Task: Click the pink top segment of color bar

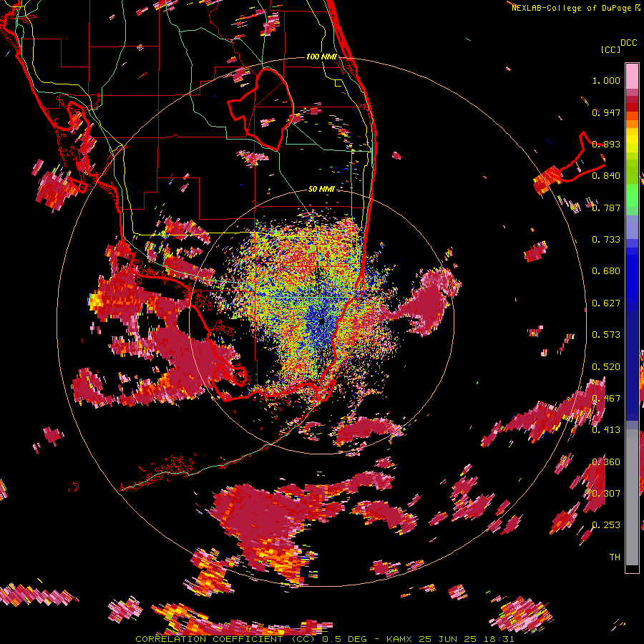Action: (632, 77)
